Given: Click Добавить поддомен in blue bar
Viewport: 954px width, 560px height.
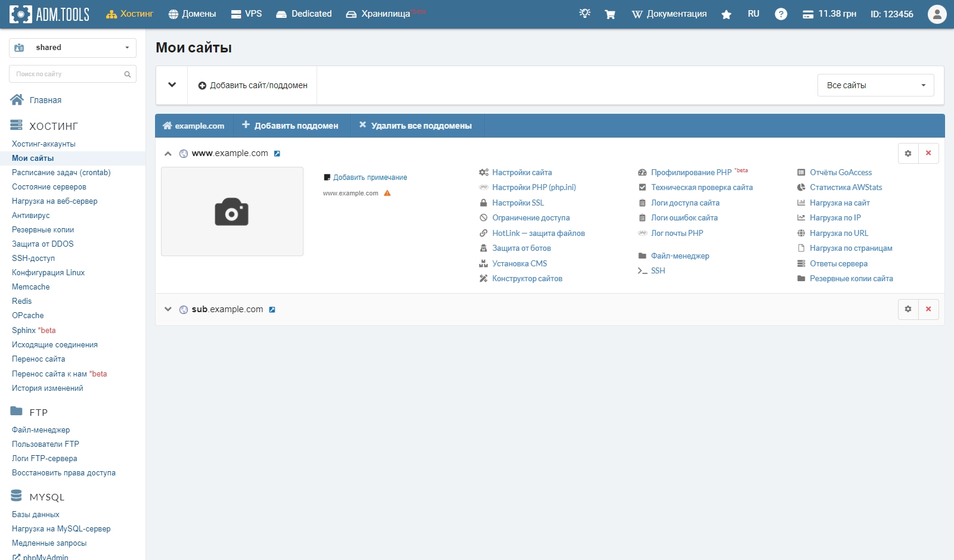Looking at the screenshot, I should [290, 126].
